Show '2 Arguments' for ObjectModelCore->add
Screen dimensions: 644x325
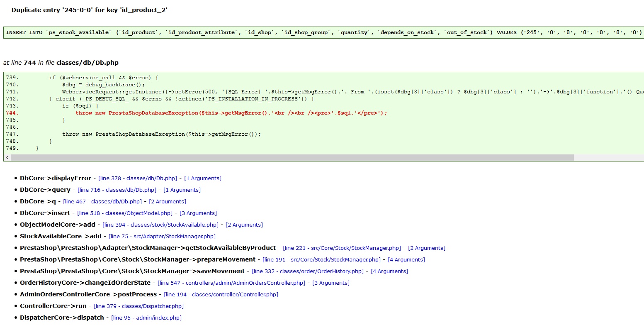[x=244, y=225]
